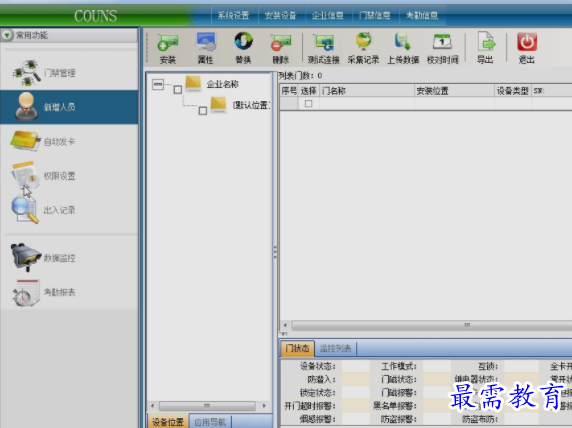Open the 门禁信息 top menu
Viewport: 572px width, 428px height.
click(x=375, y=15)
